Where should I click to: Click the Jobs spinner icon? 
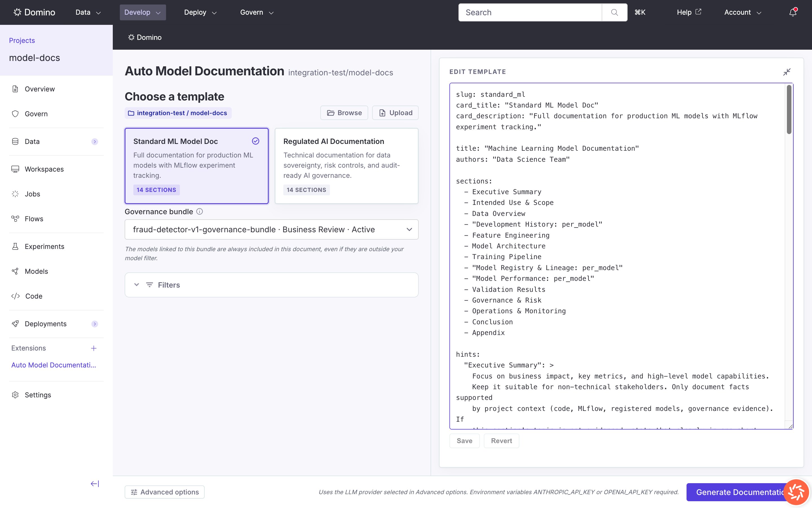[15, 194]
